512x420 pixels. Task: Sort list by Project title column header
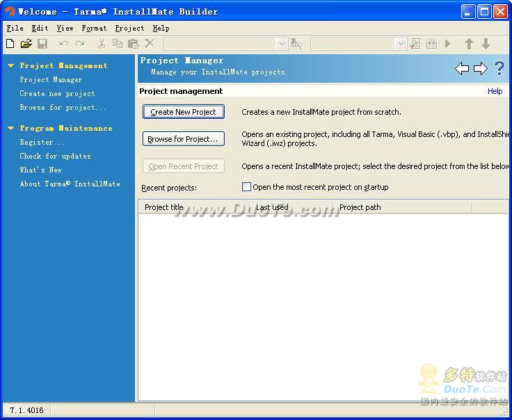pyautogui.click(x=164, y=207)
